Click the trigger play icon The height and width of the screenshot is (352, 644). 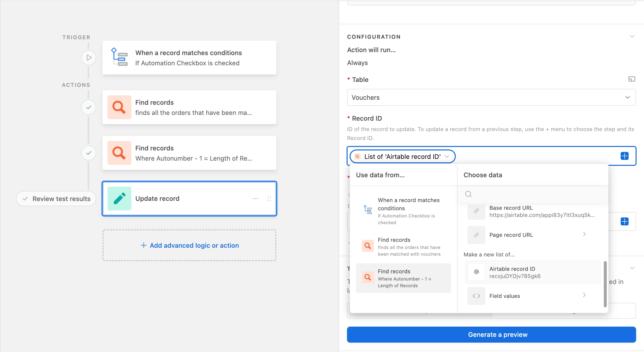pos(89,58)
